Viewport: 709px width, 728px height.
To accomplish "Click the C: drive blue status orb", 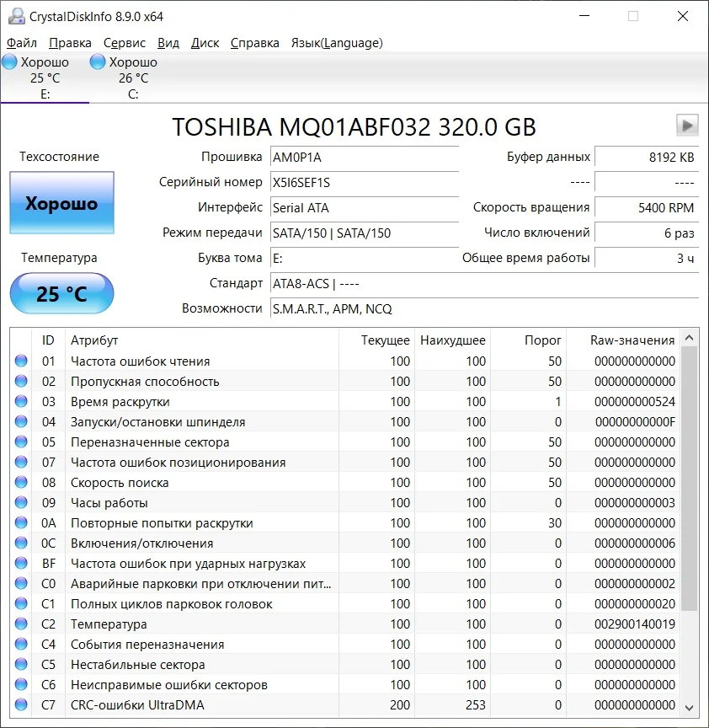I will click(98, 62).
